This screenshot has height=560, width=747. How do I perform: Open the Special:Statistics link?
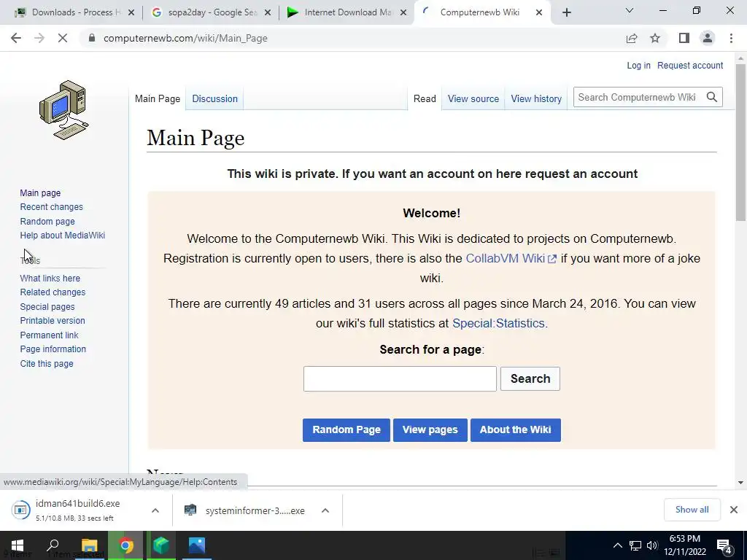pos(500,323)
